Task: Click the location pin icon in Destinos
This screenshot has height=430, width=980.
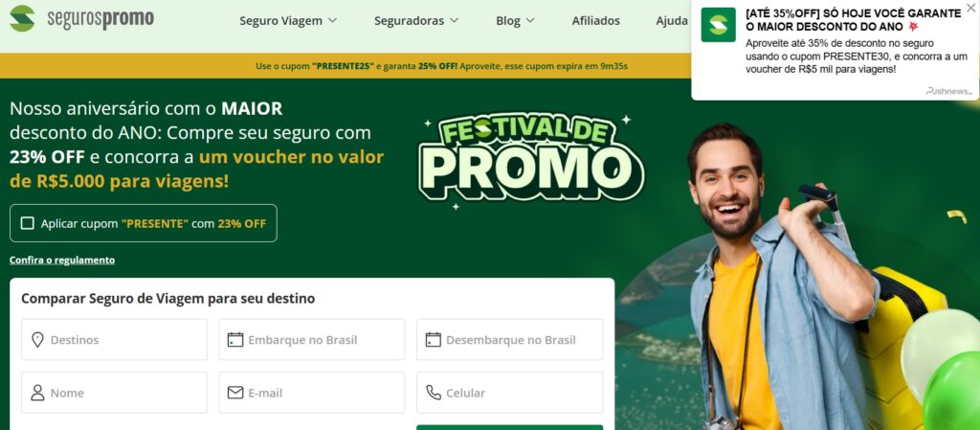Action: coord(37,340)
